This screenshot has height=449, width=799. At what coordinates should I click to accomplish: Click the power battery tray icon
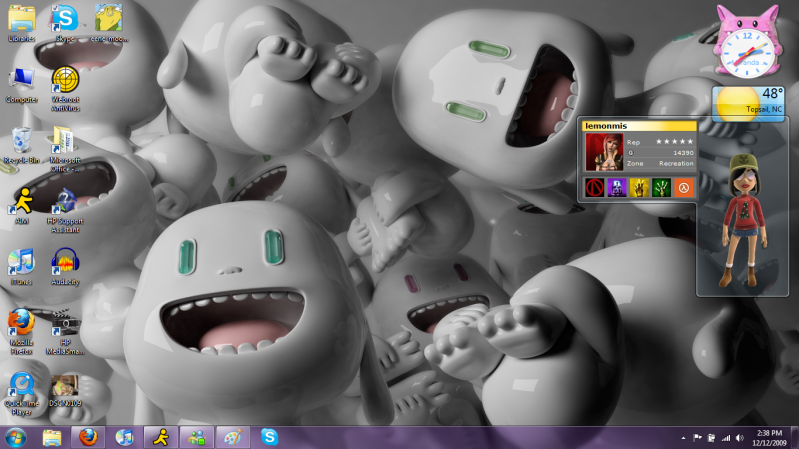[711, 438]
